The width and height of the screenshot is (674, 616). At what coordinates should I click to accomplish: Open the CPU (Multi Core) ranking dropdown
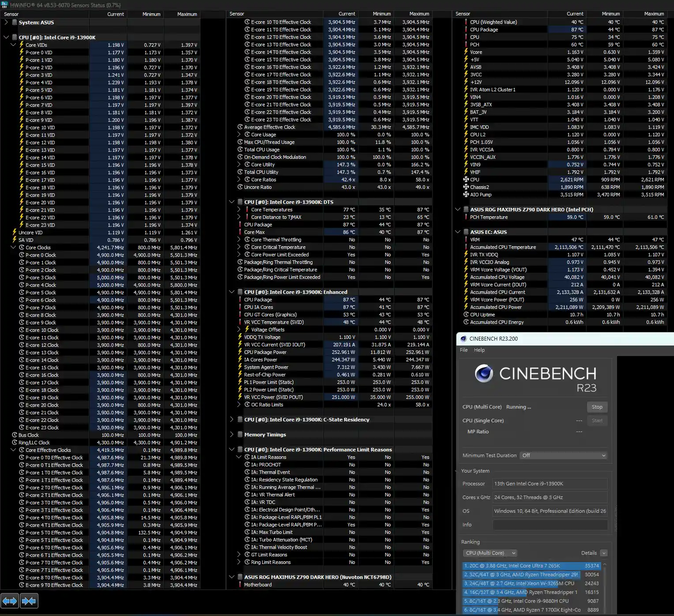click(x=490, y=553)
